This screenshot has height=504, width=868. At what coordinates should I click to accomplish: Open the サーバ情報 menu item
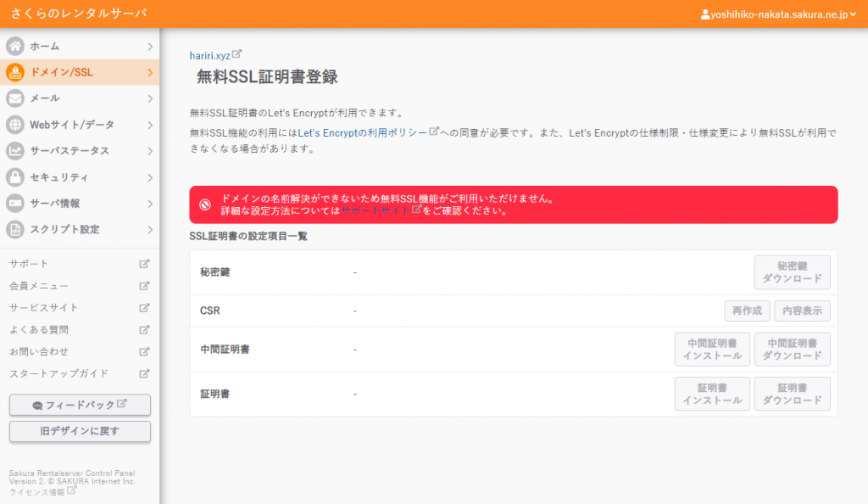[80, 204]
